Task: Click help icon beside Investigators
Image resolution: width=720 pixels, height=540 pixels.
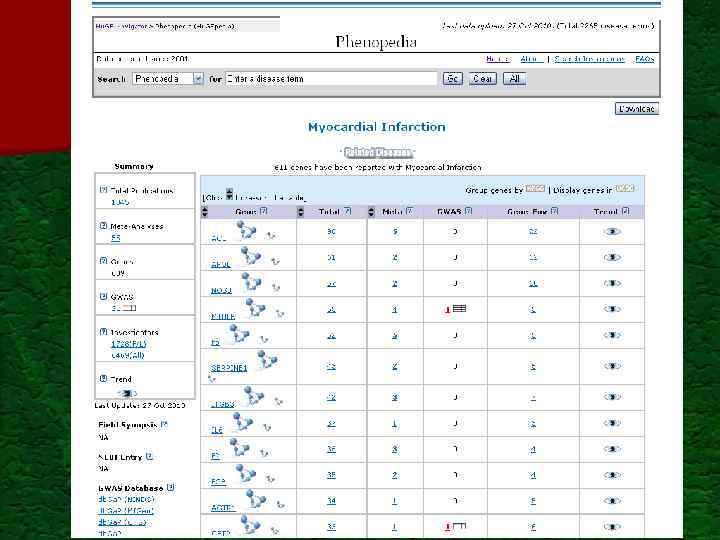Action: (103, 332)
